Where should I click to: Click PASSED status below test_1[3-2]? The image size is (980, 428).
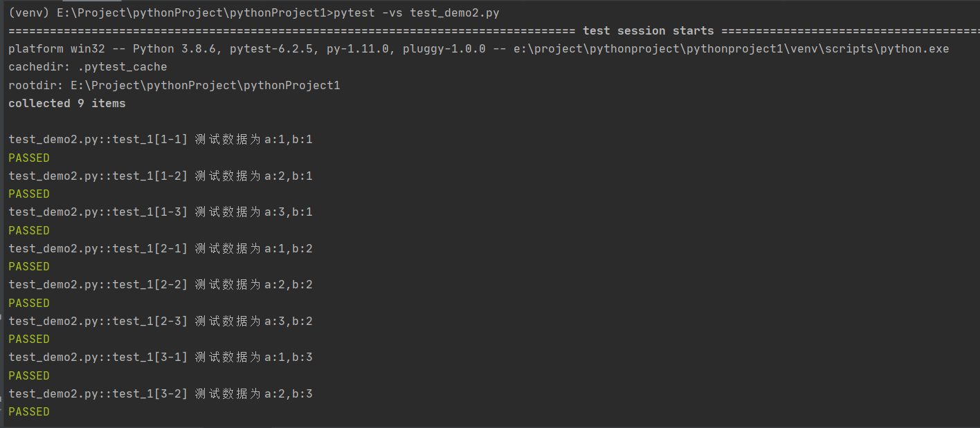coord(29,411)
